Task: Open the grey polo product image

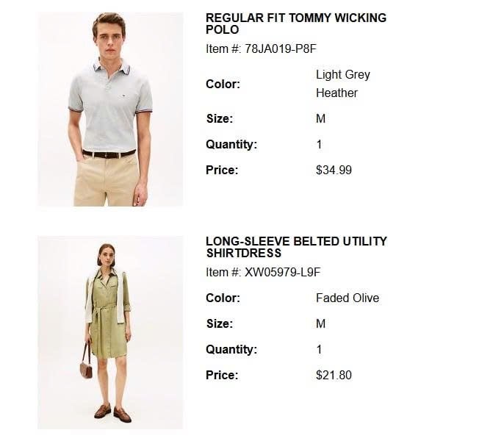Action: click(x=110, y=109)
